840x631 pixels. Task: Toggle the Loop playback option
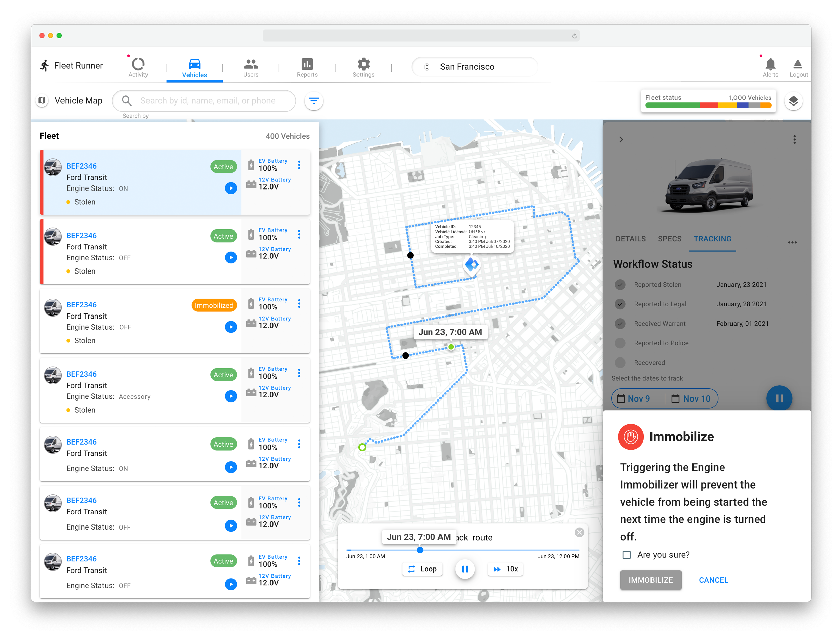[x=422, y=569]
